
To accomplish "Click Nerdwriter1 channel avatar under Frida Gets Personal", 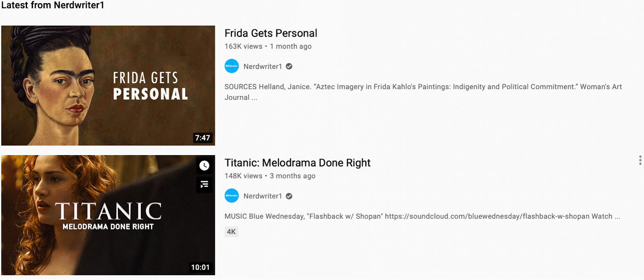I will point(232,66).
